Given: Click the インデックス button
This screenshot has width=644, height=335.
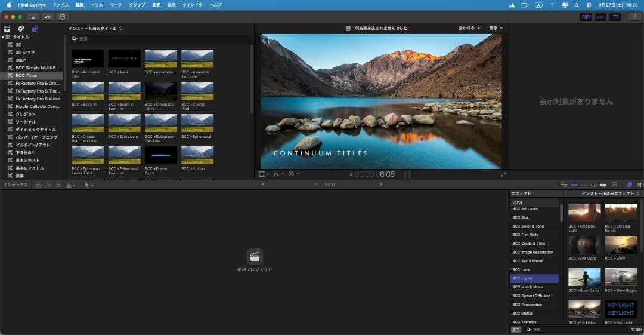Looking at the screenshot, I should [16, 185].
